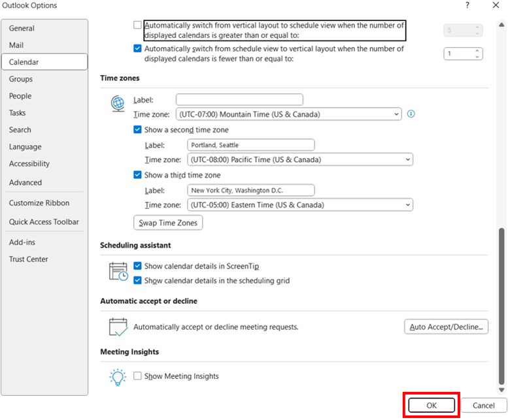Uncheck Show calendar details in ScreenTip
Viewport: 510px width, 420px height.
point(137,266)
